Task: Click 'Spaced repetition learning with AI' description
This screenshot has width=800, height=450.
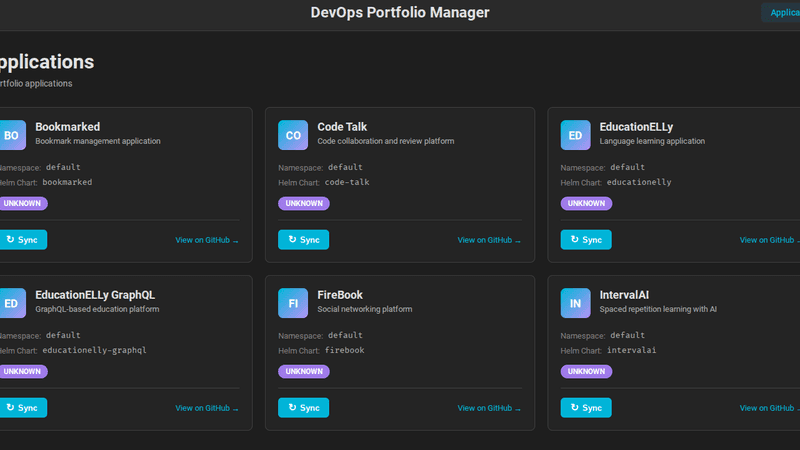Action: pos(658,309)
